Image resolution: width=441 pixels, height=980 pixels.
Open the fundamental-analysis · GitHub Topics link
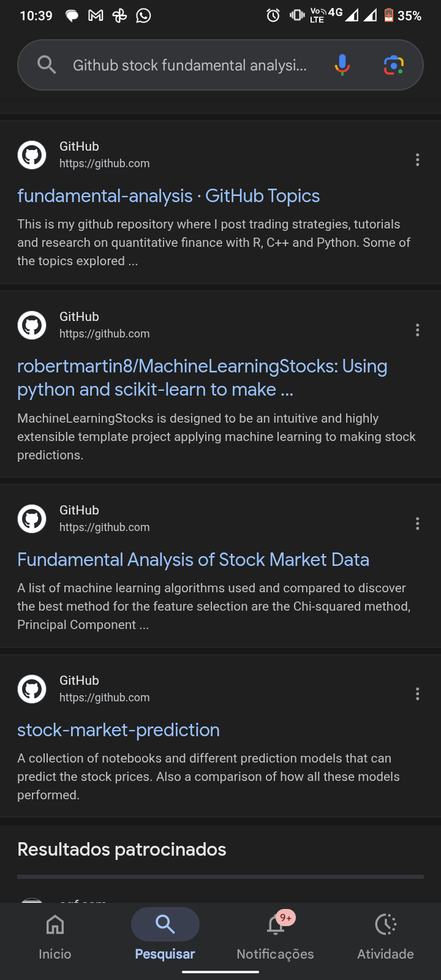pyautogui.click(x=168, y=196)
